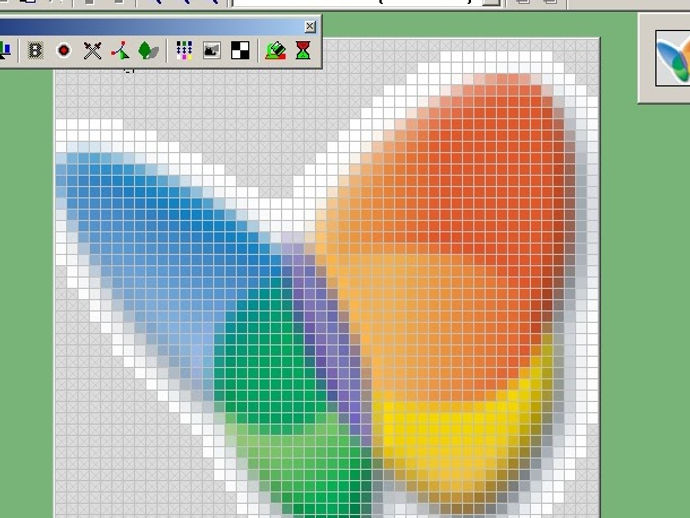Click the blurred B effect icon
The image size is (690, 518).
tap(35, 50)
